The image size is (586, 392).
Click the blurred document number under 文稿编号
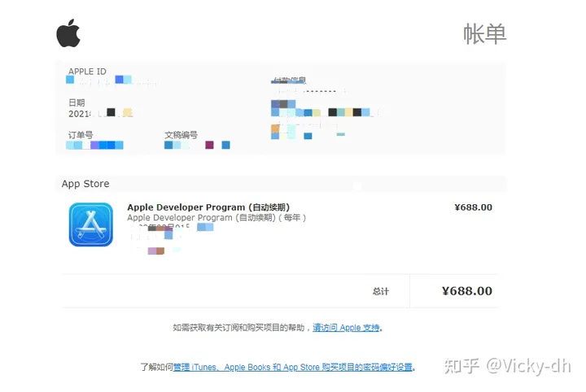[197, 146]
